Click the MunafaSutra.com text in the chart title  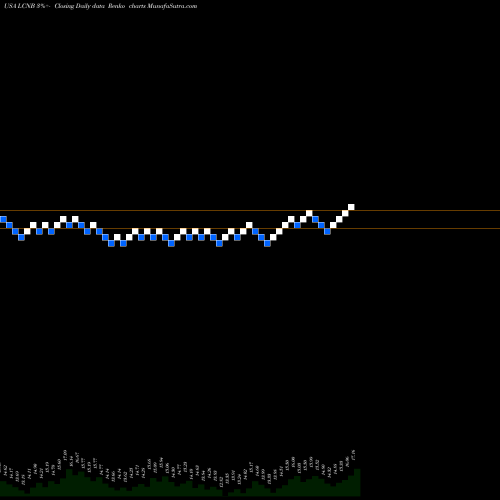pos(172,6)
